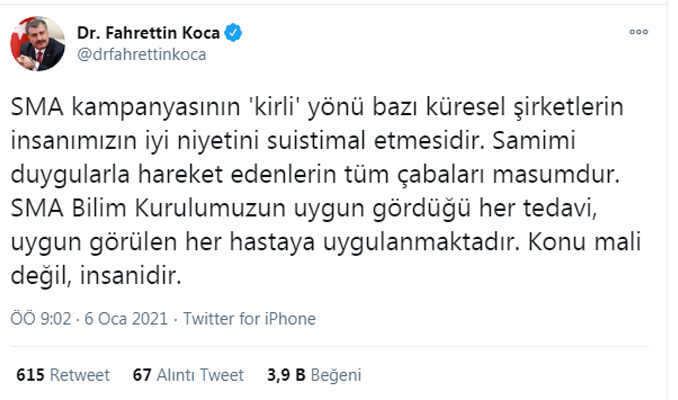Click the display name Dr. Fahrettin Koca
The width and height of the screenshot is (678, 400).
coord(148,33)
